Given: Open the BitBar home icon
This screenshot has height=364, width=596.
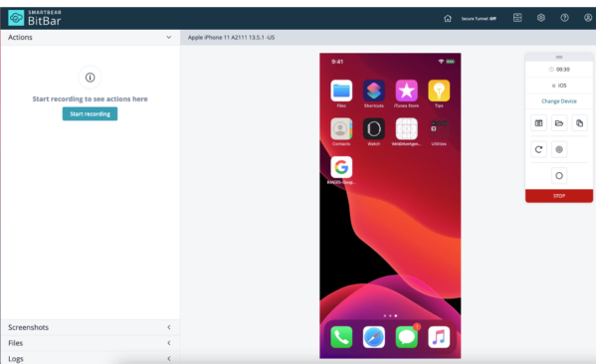Looking at the screenshot, I should pos(448,18).
